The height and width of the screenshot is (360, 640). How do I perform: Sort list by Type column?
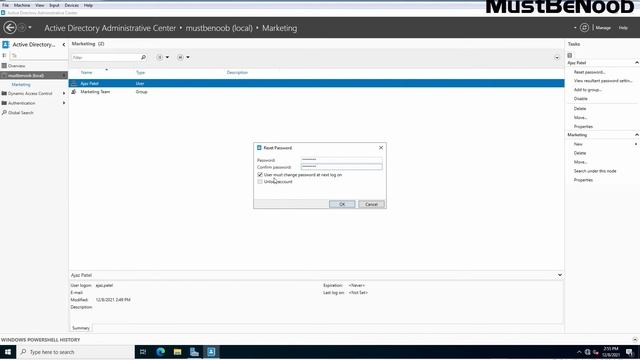tap(140, 73)
